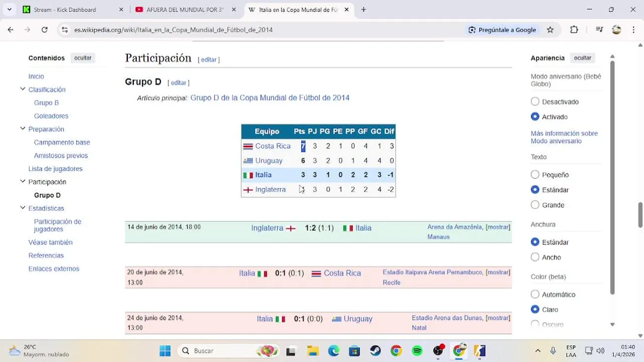Close the Stream - Kick Dashboard tab
Viewport: 644px width, 362px height.
pos(121,10)
